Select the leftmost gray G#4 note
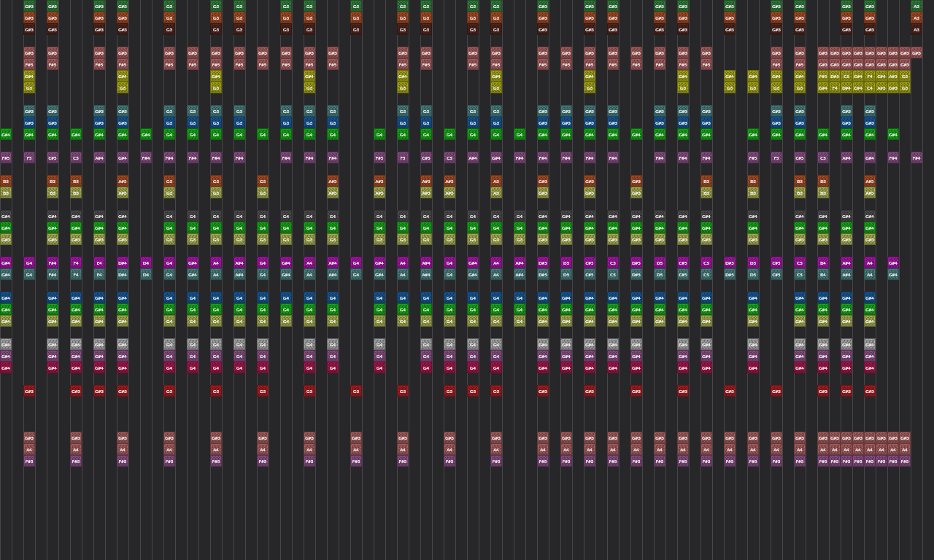 click(6, 344)
